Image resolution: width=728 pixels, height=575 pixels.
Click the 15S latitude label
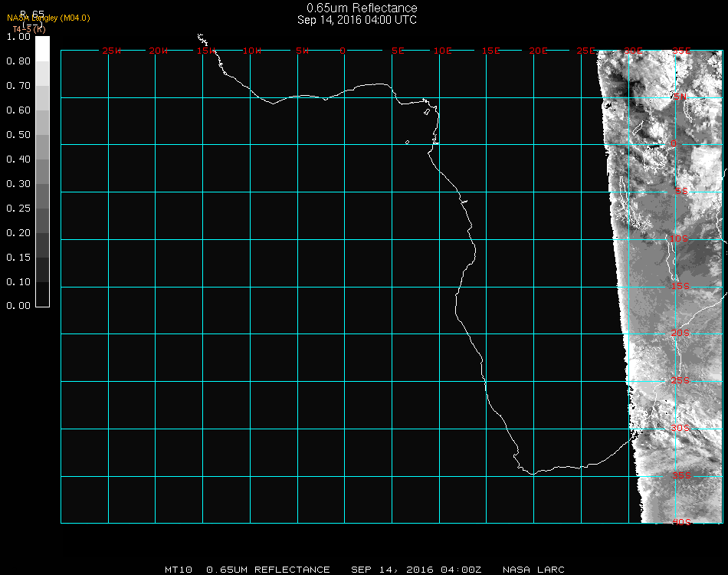681,286
